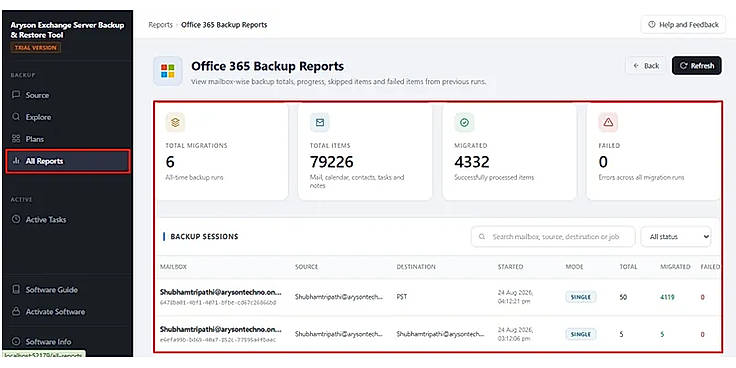The height and width of the screenshot is (368, 736).
Task: Click the Total Migrations stack icon
Action: (175, 123)
